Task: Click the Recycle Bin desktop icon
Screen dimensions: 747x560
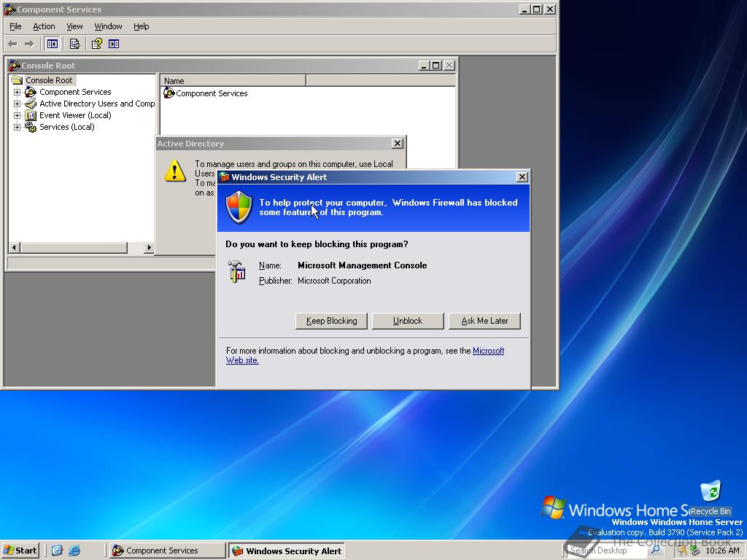Action: [710, 492]
